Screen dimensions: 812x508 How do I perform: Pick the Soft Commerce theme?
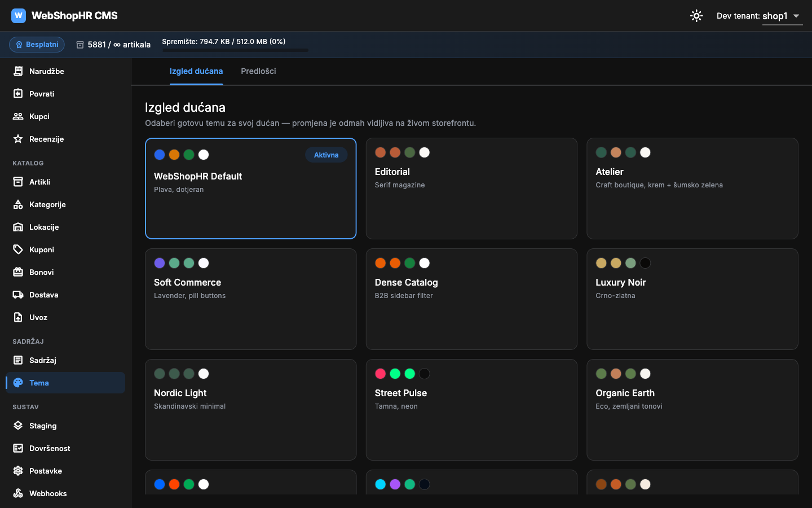(x=251, y=299)
